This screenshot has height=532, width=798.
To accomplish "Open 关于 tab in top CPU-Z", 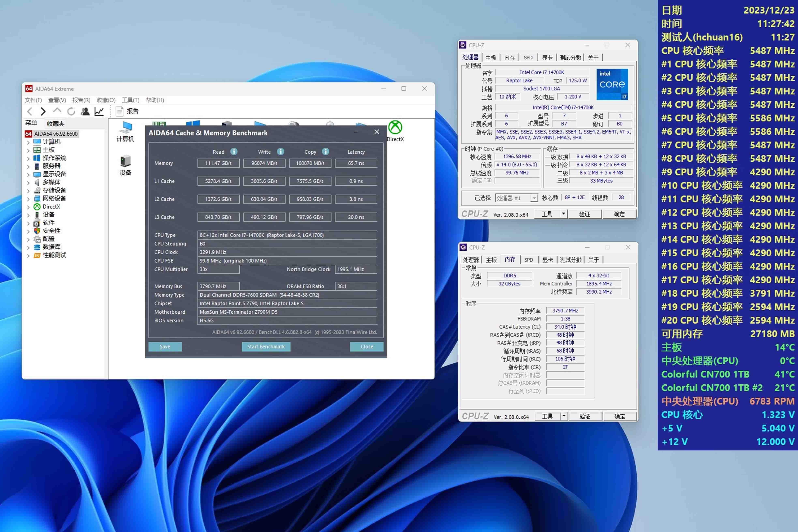I will (593, 58).
